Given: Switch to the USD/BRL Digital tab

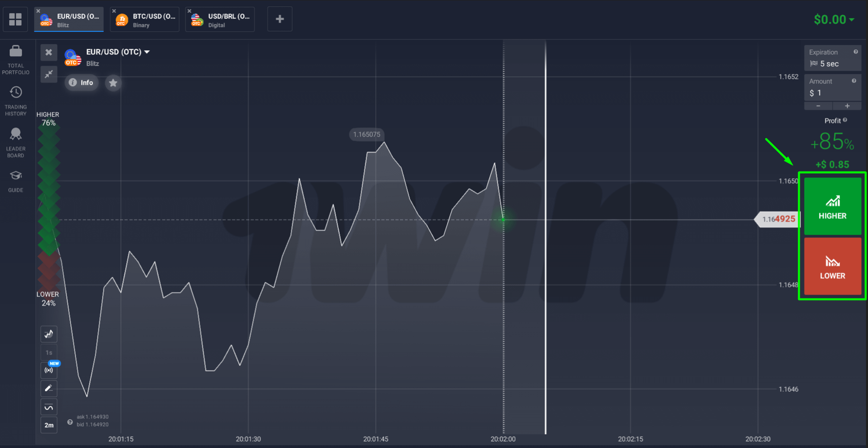Looking at the screenshot, I should tap(220, 20).
